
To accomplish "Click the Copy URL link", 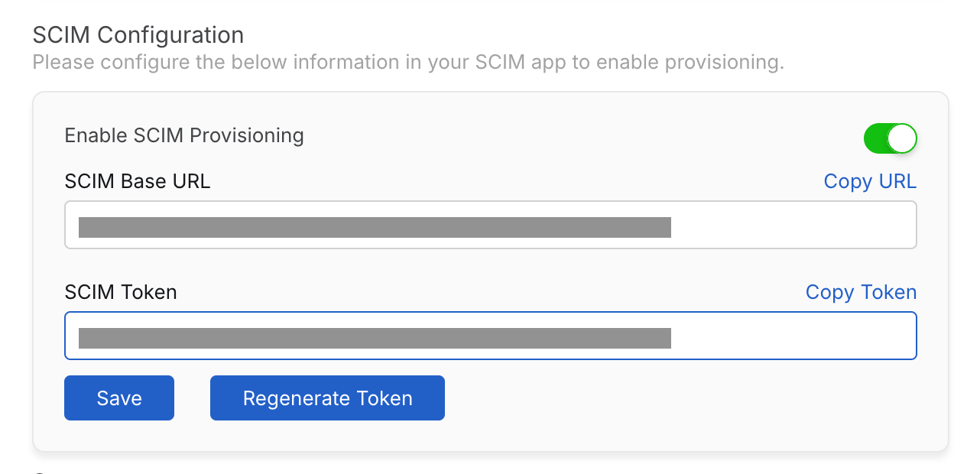I will (x=870, y=181).
